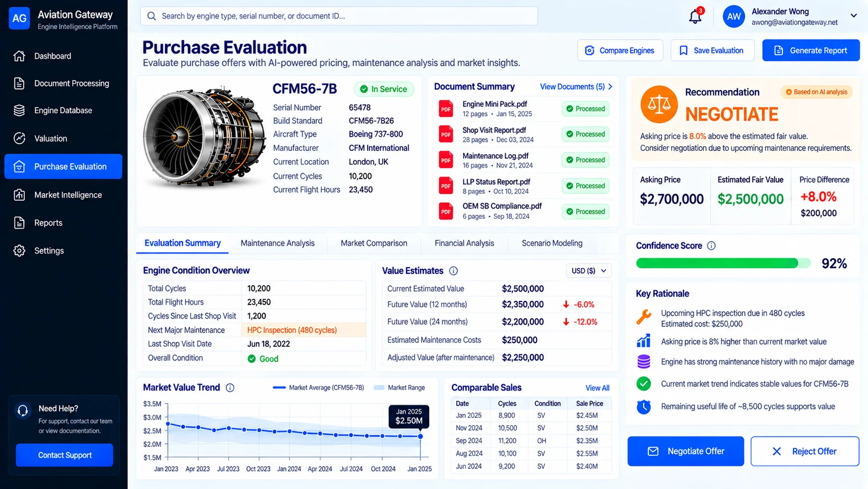Click the Confidence Score progress bar
Image resolution: width=868 pixels, height=489 pixels.
coord(723,263)
